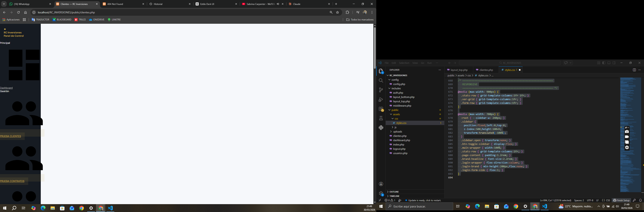The height and width of the screenshot is (212, 644).
Task: Toggle the bottom panel layout button
Action: coord(609,63)
